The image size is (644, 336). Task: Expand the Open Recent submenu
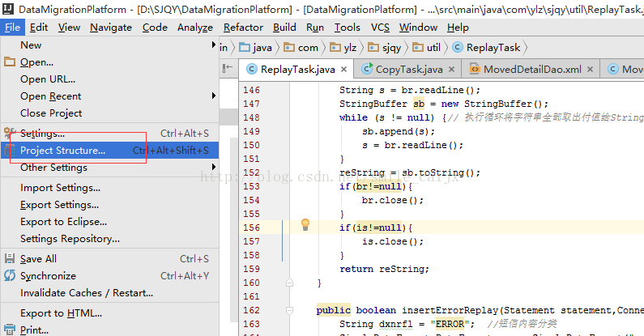[x=109, y=96]
